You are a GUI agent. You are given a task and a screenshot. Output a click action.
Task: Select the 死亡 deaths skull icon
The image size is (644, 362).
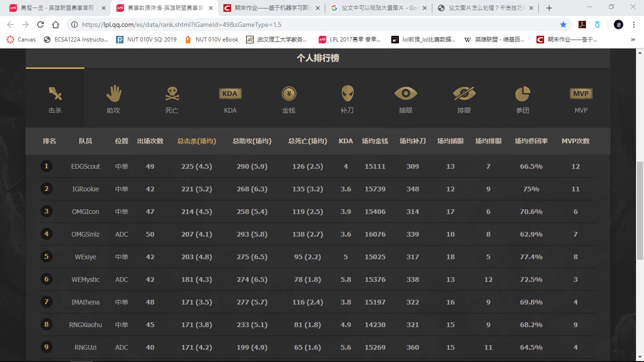pyautogui.click(x=172, y=94)
